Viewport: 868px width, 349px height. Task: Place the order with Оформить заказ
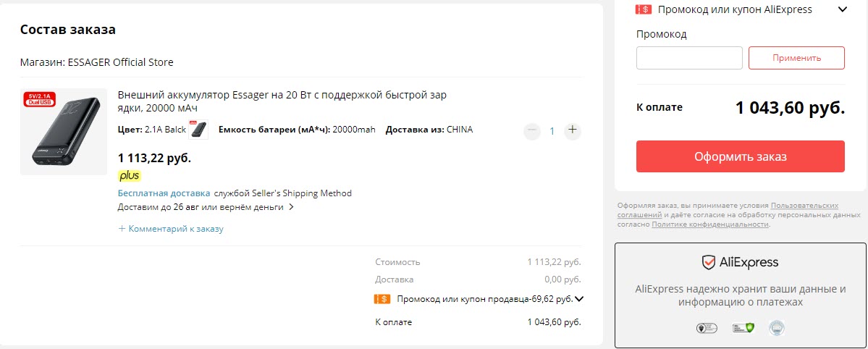(740, 156)
